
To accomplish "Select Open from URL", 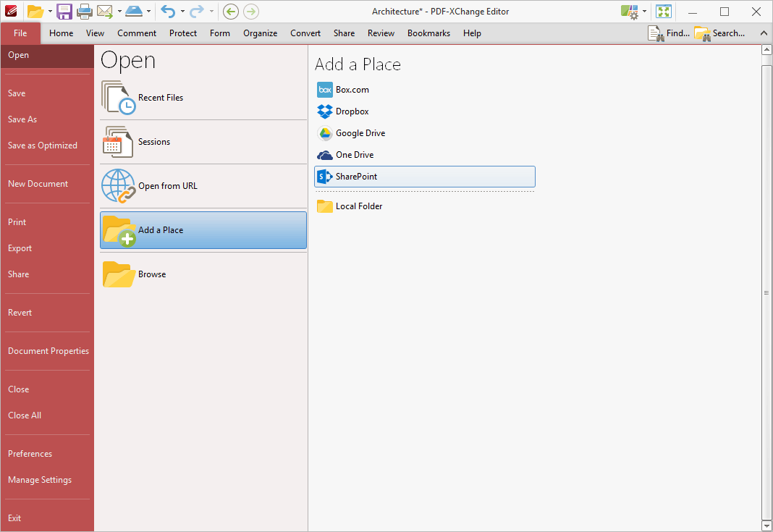I will coord(203,186).
